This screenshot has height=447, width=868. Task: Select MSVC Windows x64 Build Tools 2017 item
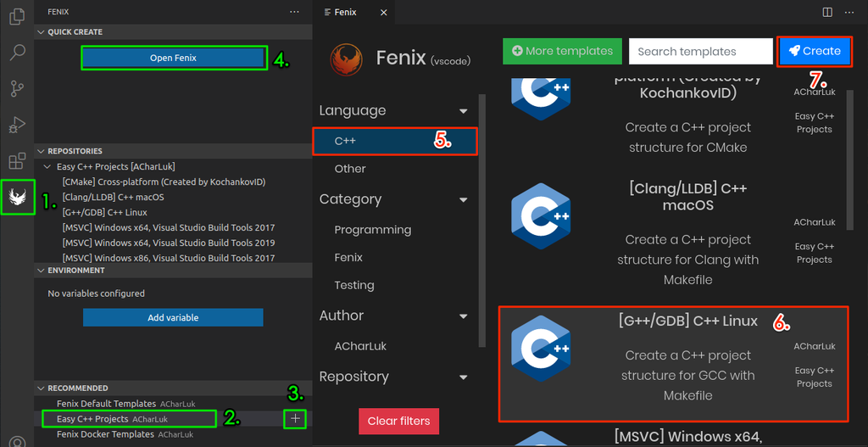[x=169, y=227]
